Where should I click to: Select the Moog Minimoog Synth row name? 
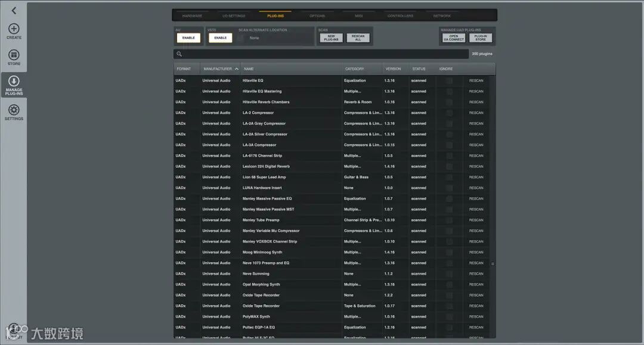pyautogui.click(x=262, y=252)
